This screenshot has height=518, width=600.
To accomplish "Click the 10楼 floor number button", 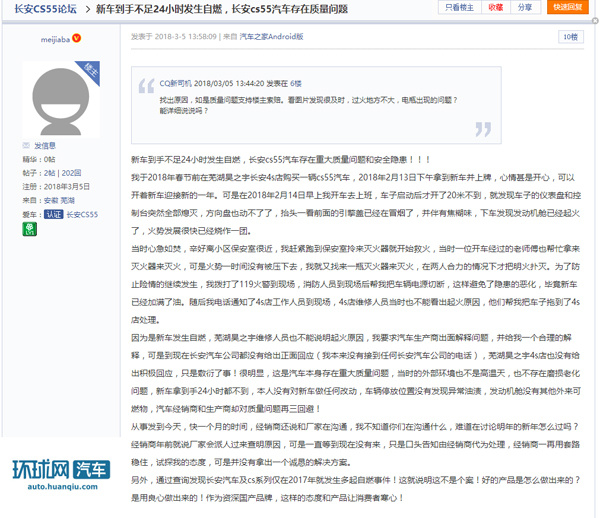I will coord(570,37).
